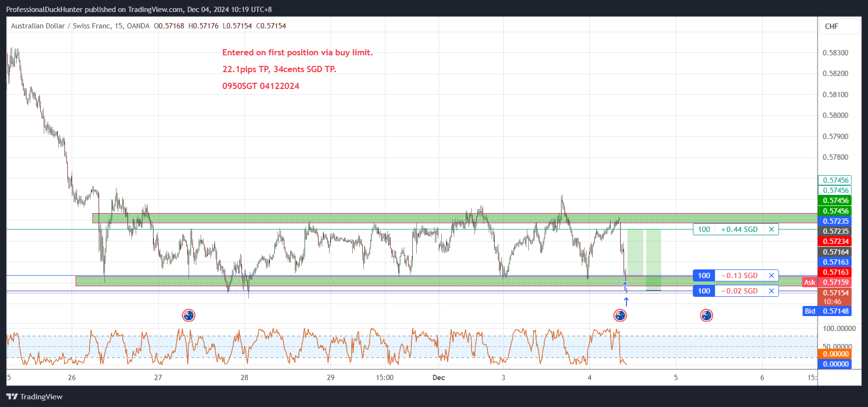Viewport: 868px width, 407px height.
Task: Close the +0.44 SGD order line
Action: pos(771,229)
